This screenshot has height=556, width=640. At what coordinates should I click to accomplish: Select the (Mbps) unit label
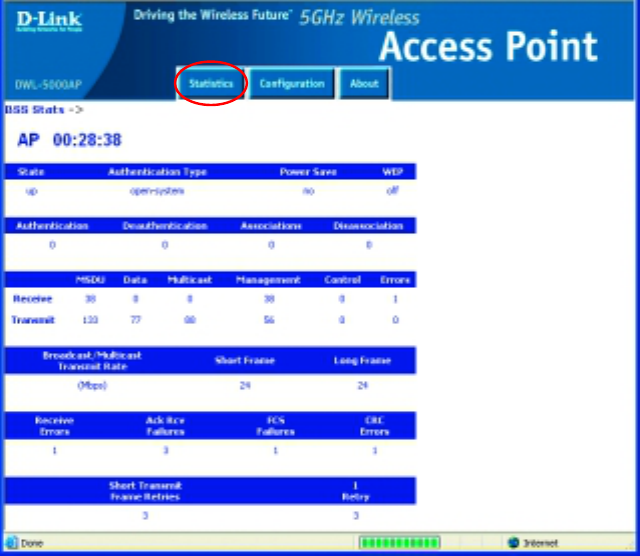92,385
